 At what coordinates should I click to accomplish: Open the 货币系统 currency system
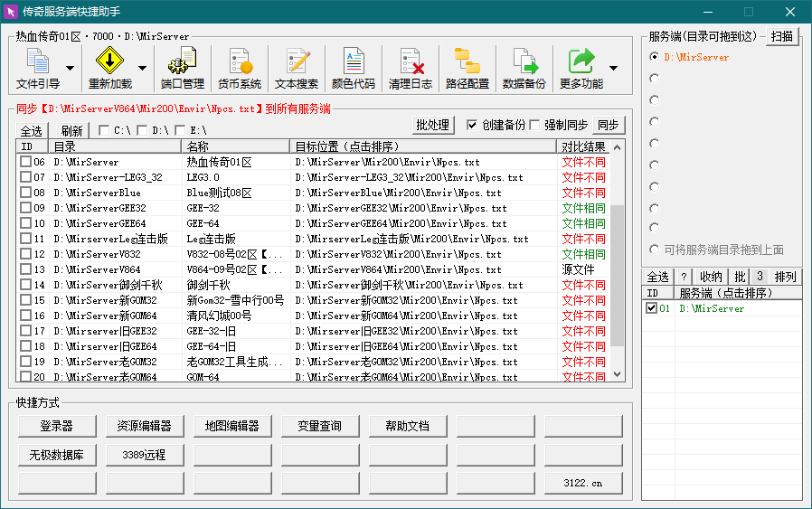click(240, 69)
